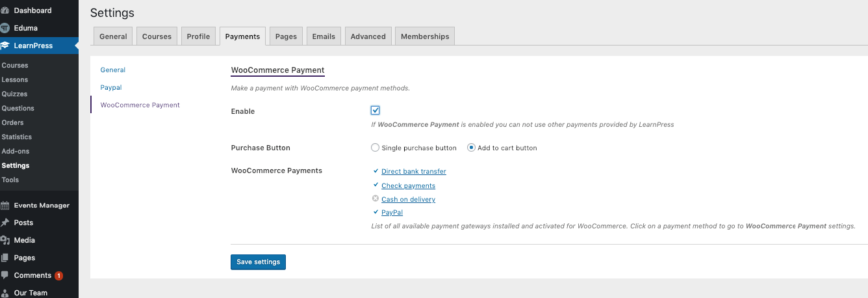Open Paypal payments subsection

pos(111,87)
